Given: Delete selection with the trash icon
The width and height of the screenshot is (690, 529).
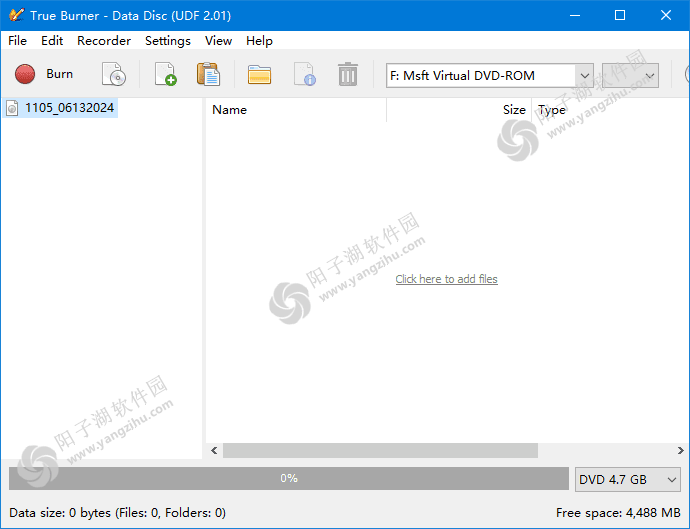Looking at the screenshot, I should coord(348,74).
